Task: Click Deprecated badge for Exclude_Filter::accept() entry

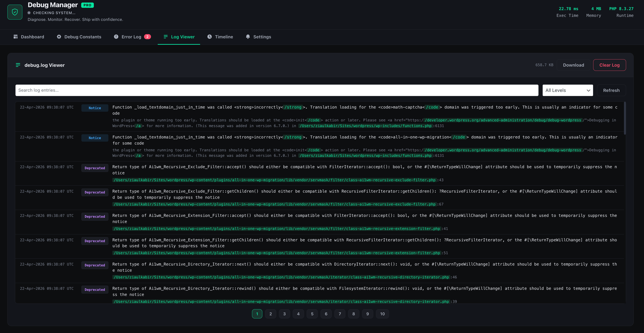Action: click(x=95, y=168)
